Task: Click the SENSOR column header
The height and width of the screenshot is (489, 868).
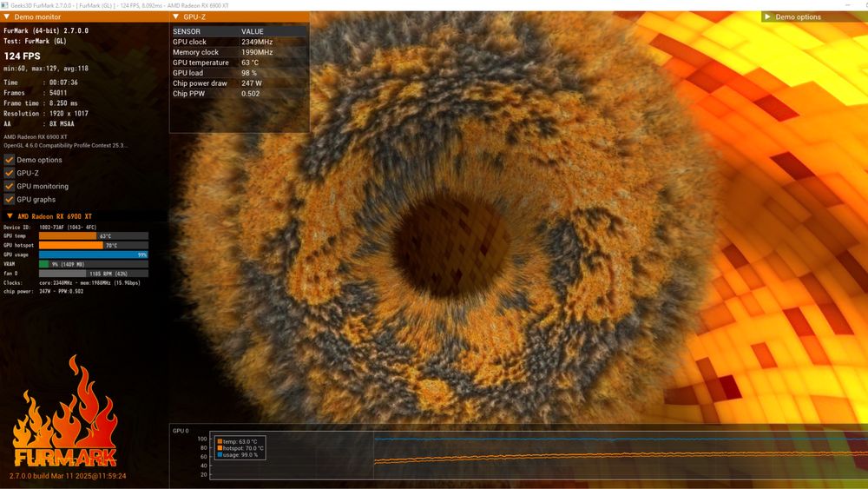Action: 187,31
